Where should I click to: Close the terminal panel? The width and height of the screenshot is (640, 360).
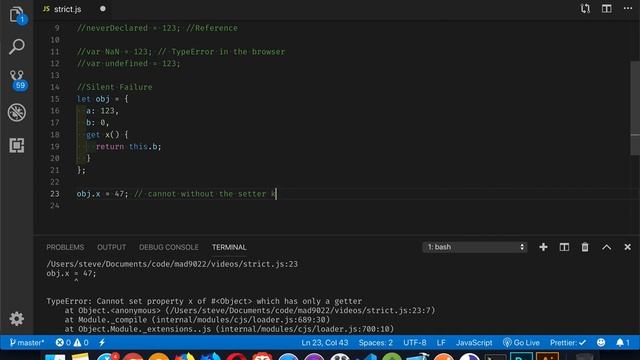click(x=627, y=247)
